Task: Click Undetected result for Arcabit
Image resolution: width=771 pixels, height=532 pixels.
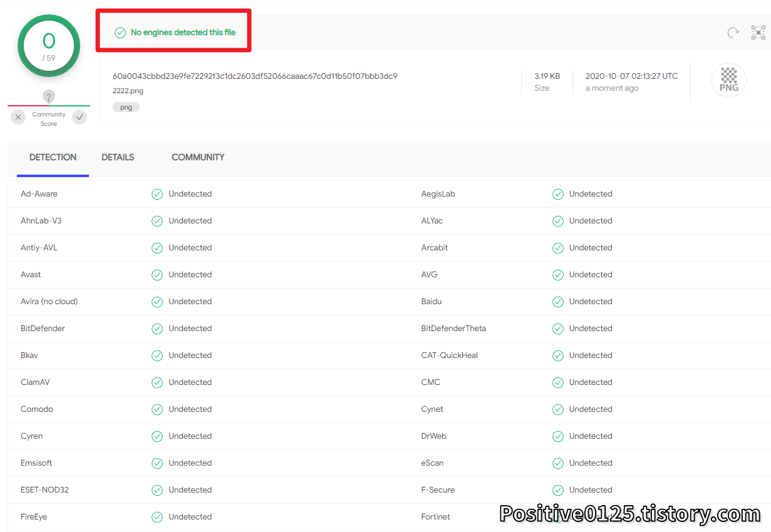Action: tap(591, 248)
